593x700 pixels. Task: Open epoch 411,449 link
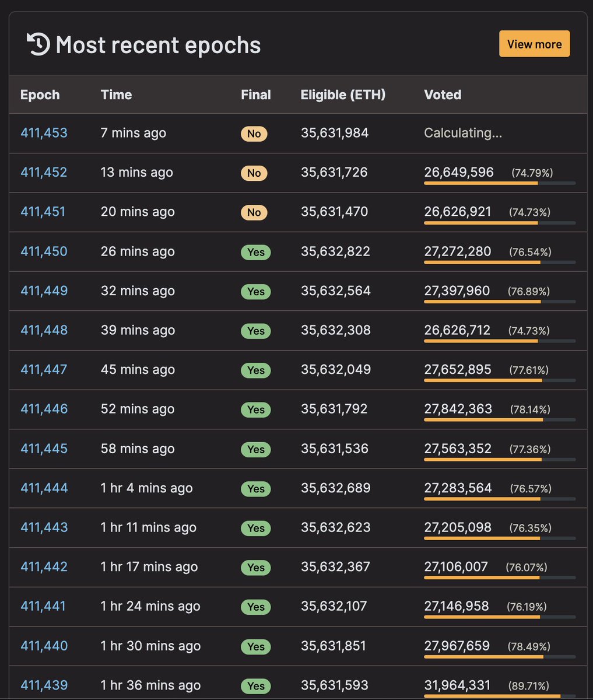(x=44, y=290)
